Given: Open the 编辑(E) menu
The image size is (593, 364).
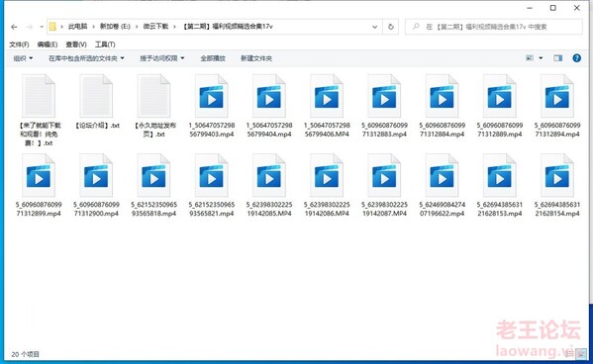Looking at the screenshot, I should 48,45.
